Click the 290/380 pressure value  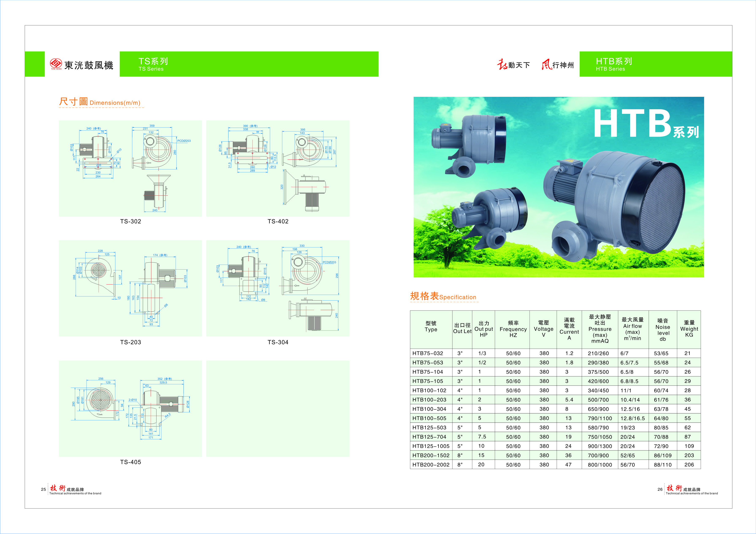tap(598, 363)
